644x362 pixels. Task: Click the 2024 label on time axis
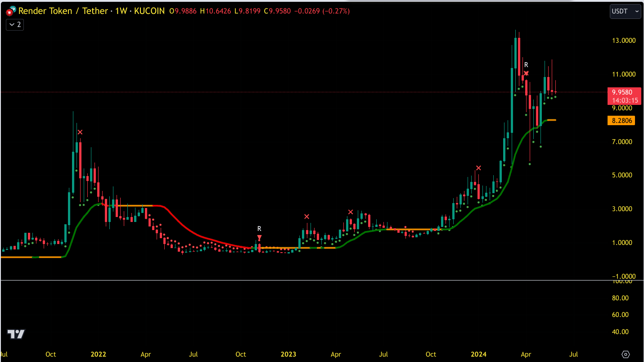(479, 354)
